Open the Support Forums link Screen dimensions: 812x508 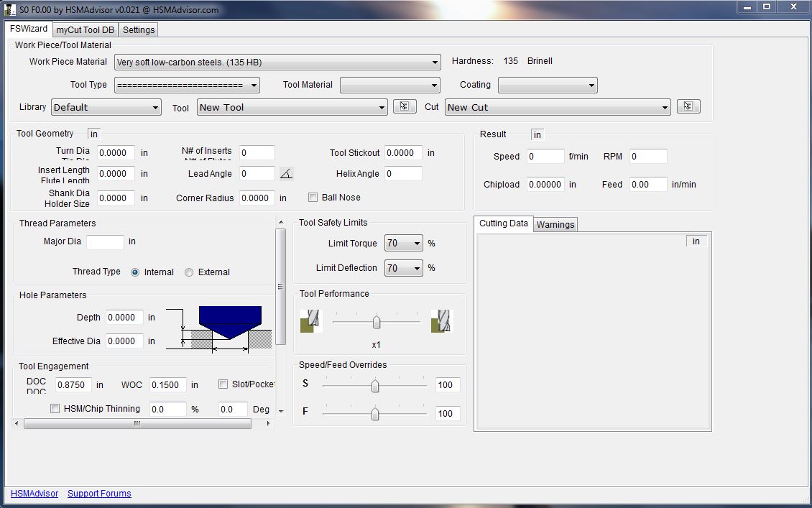(99, 494)
